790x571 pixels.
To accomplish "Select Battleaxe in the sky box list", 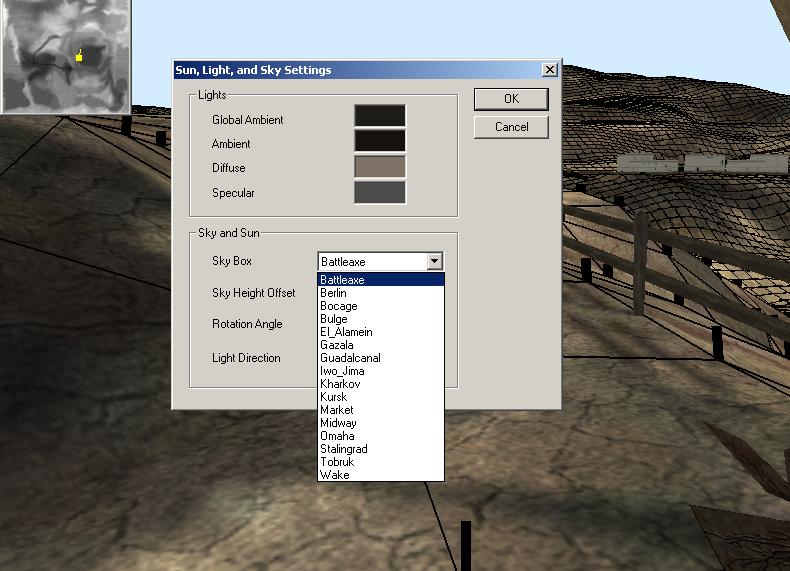I will pos(381,279).
